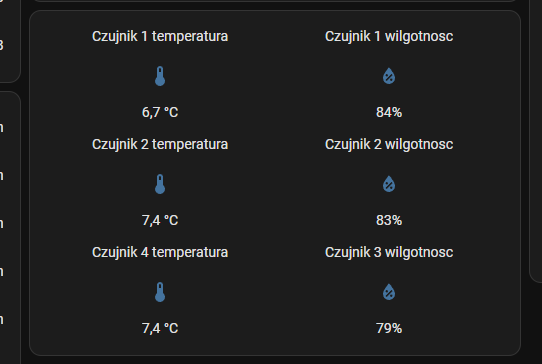Viewport: 542px width, 364px height.
Task: Click the 7,4 °C value under Czujnik 4
Action: (x=160, y=328)
